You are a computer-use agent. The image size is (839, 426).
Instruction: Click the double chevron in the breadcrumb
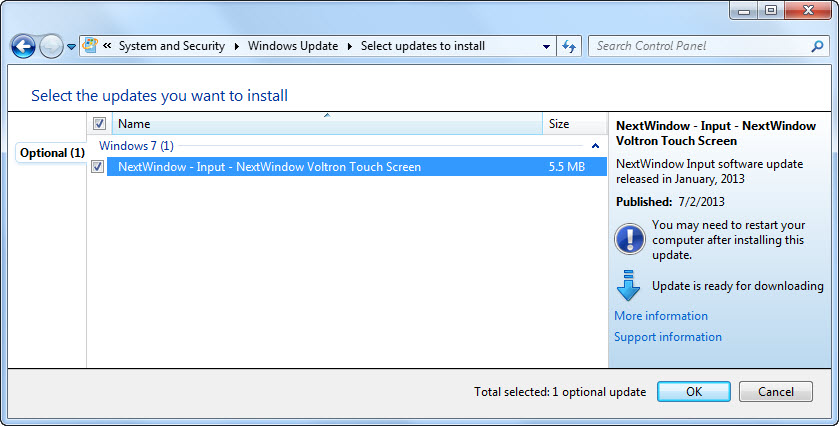(107, 46)
